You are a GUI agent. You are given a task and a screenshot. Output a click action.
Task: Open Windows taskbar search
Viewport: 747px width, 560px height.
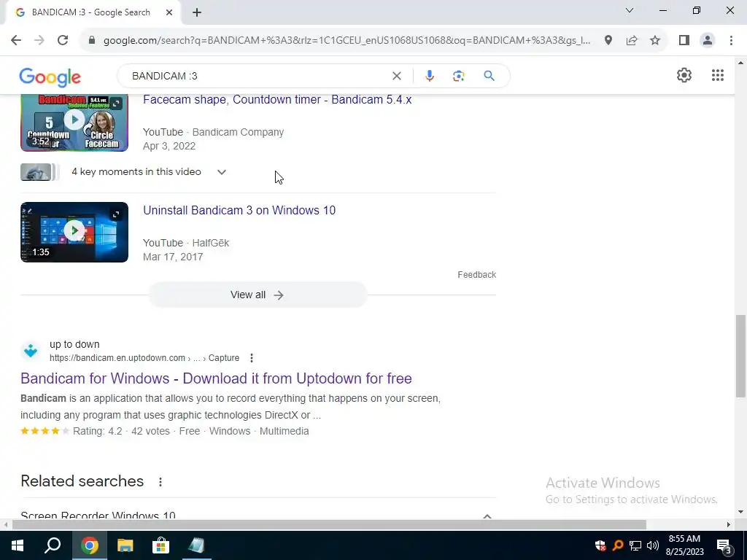[x=53, y=545]
